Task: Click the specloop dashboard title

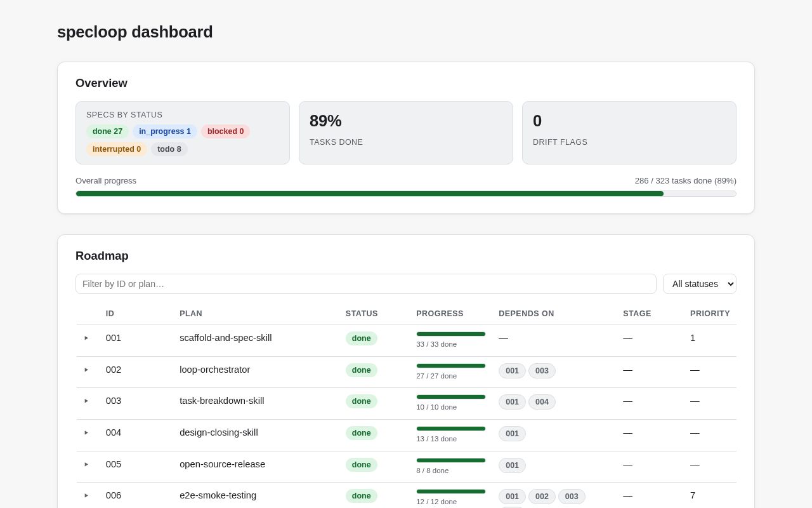Action: [x=135, y=32]
